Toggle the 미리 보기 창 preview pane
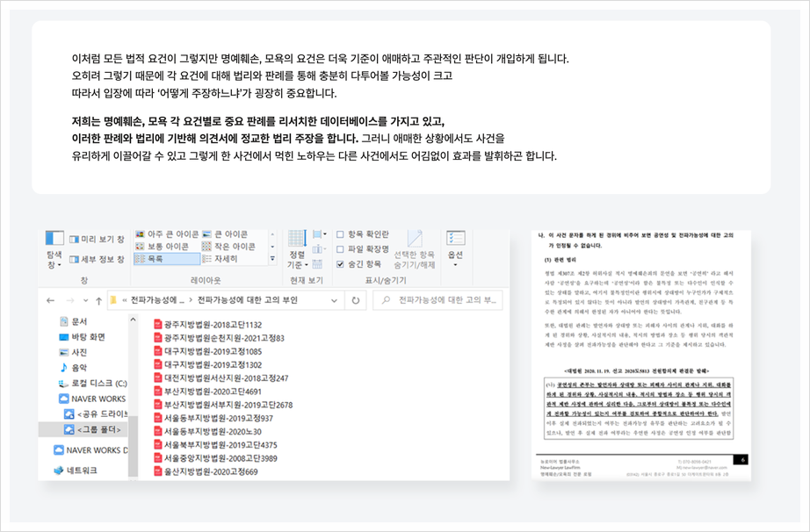The height and width of the screenshot is (532, 810). (97, 240)
